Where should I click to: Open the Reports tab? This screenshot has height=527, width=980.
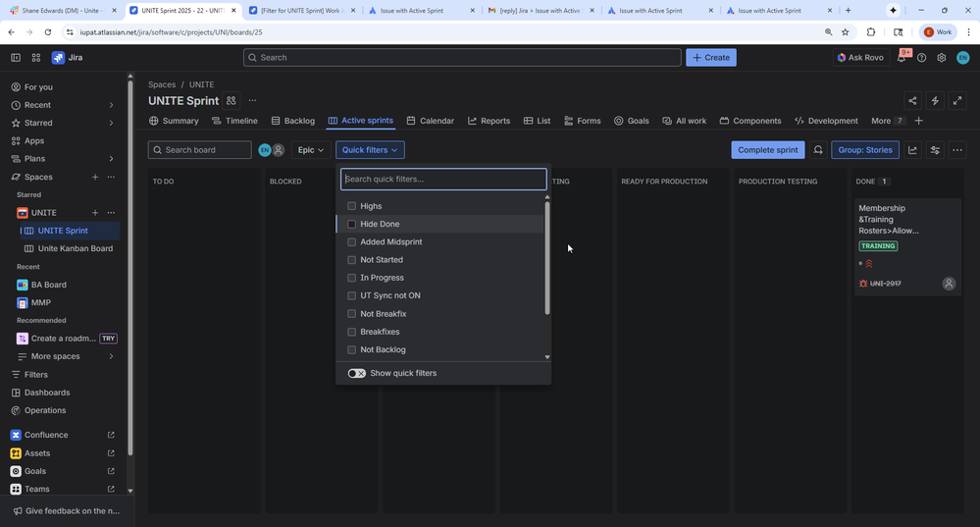click(489, 121)
